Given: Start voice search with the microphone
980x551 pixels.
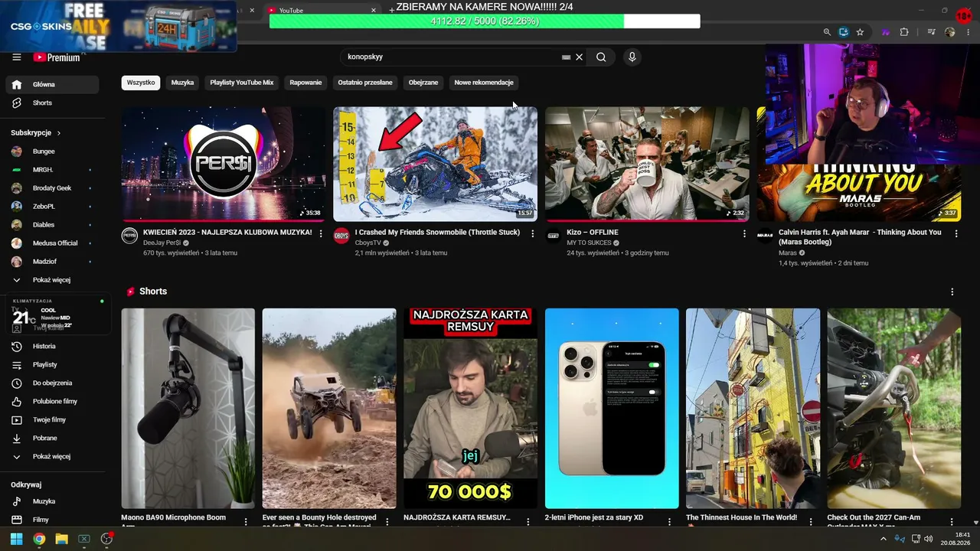Looking at the screenshot, I should click(632, 57).
